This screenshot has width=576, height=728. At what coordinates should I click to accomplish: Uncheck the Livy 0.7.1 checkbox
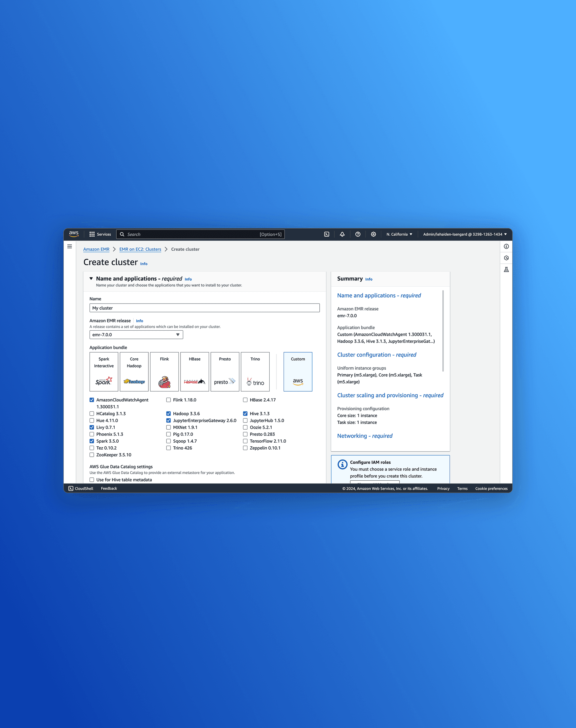pyautogui.click(x=92, y=427)
